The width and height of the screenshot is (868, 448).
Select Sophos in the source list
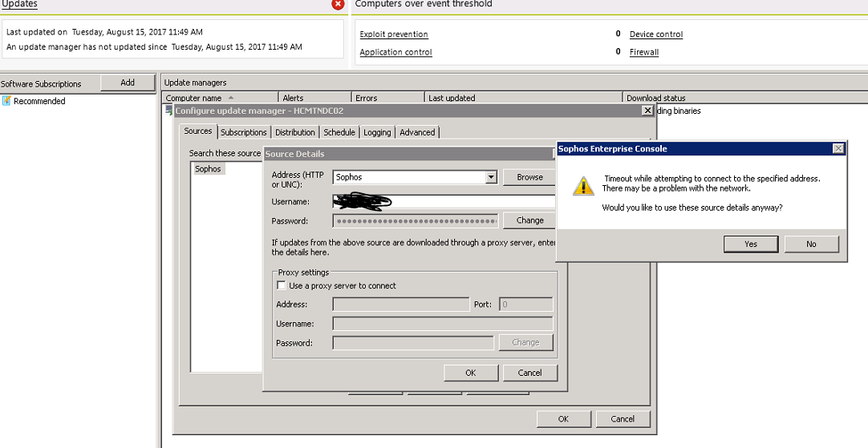pos(208,169)
